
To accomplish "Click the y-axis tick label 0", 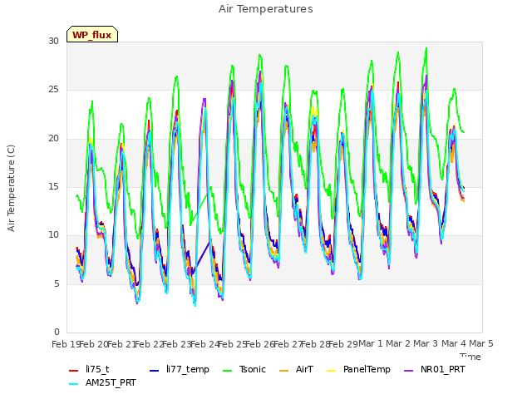I will pyautogui.click(x=57, y=332).
